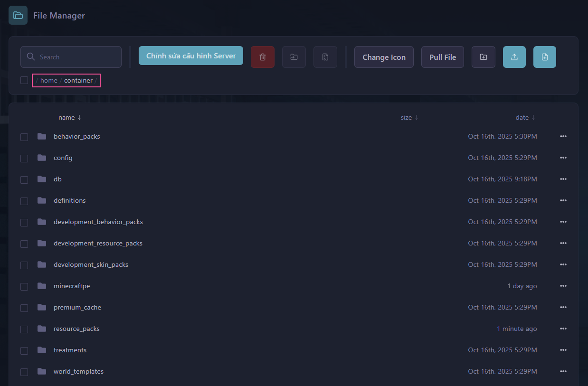Open the folder icon for minecraftpe
Screen dimensions: 588x386
42,286
